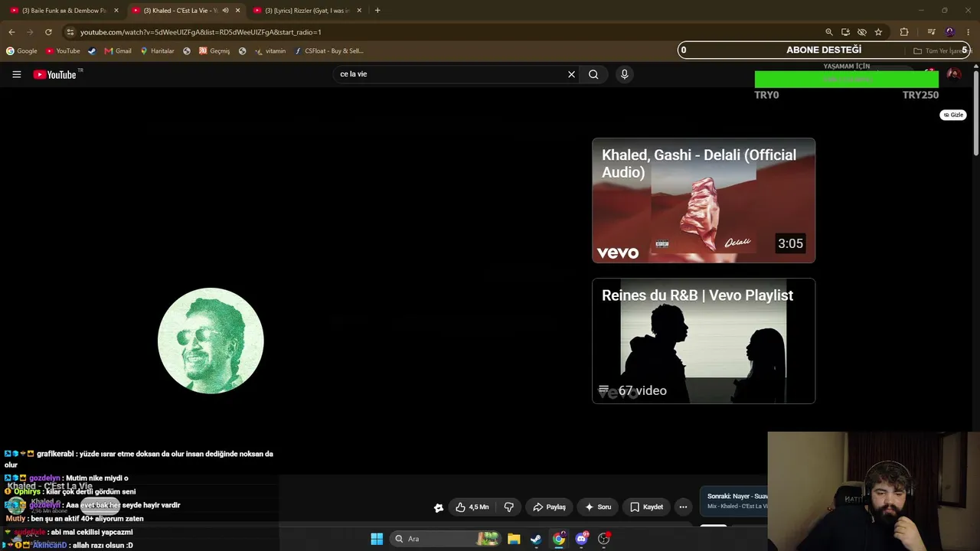
Task: Click the Windows taskbar Ara search box
Action: point(446,539)
